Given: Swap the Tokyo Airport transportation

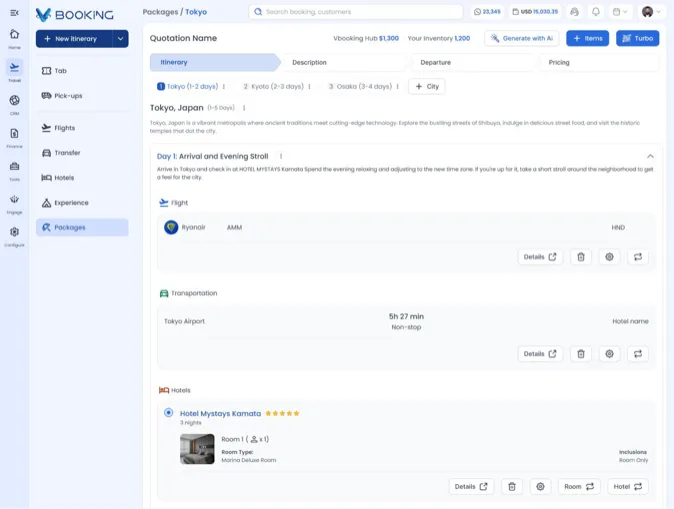Looking at the screenshot, I should (638, 354).
